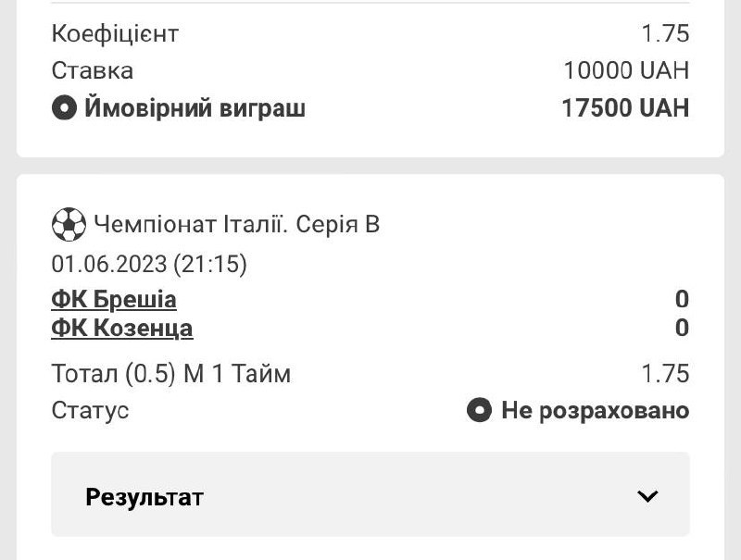Screen dimensions: 741x560
Task: Click the Ймовірний виграш label
Action: pos(195,107)
